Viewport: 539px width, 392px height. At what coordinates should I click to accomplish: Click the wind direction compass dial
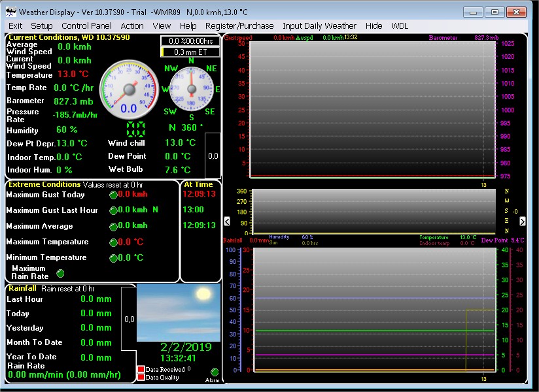click(x=192, y=89)
